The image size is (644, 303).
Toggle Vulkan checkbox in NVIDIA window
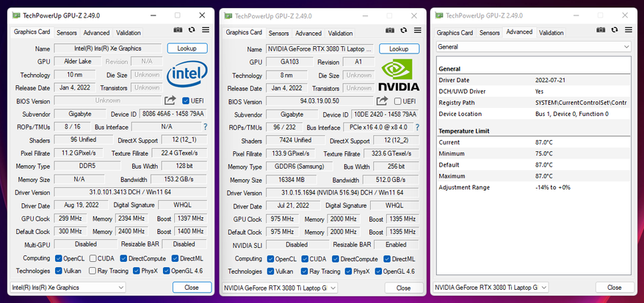click(x=270, y=271)
